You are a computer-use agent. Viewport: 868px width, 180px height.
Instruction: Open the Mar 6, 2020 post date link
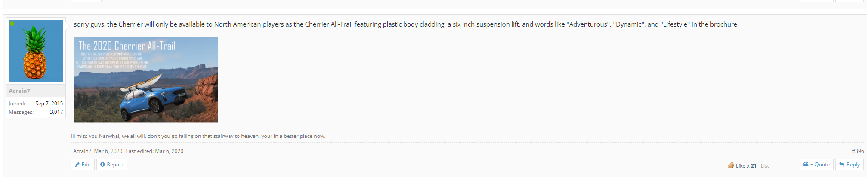coord(108,151)
